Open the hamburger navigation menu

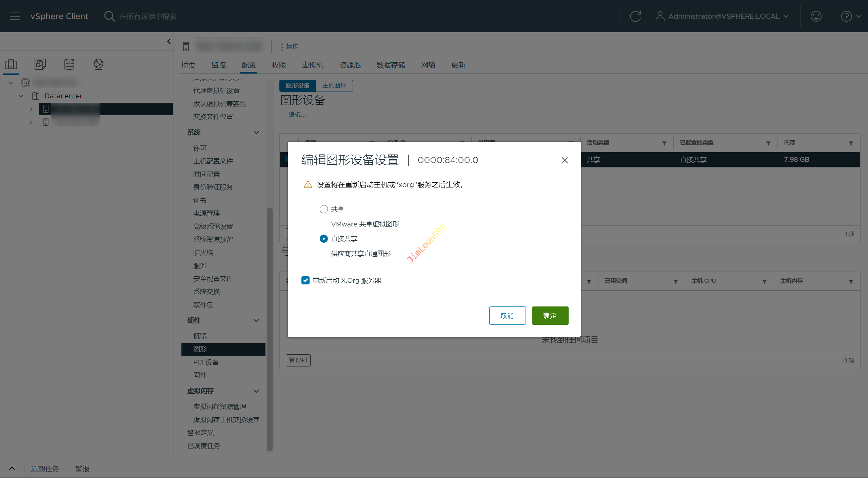[x=15, y=16]
